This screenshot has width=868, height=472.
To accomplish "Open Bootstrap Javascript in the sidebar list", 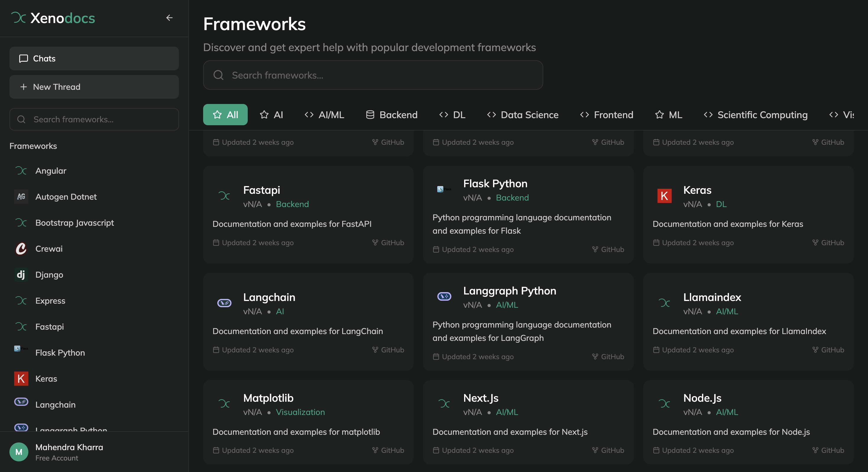I will pyautogui.click(x=74, y=222).
